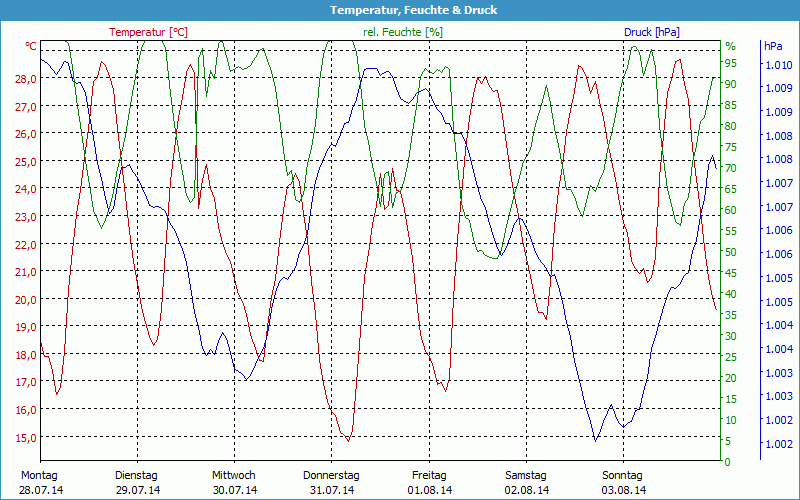Viewport: 800px width, 500px height.
Task: Click the 60 humidity axis value
Action: tap(731, 210)
